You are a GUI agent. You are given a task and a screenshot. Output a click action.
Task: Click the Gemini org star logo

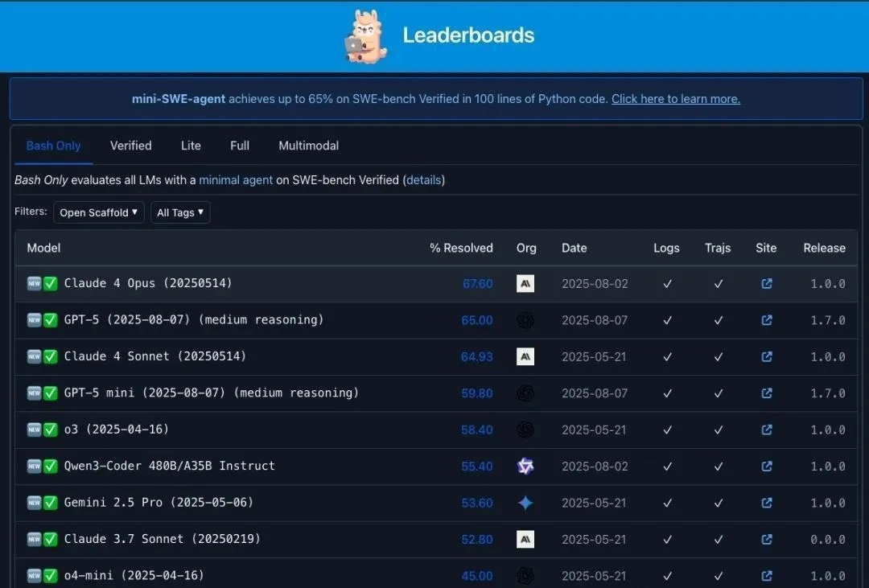coord(525,504)
